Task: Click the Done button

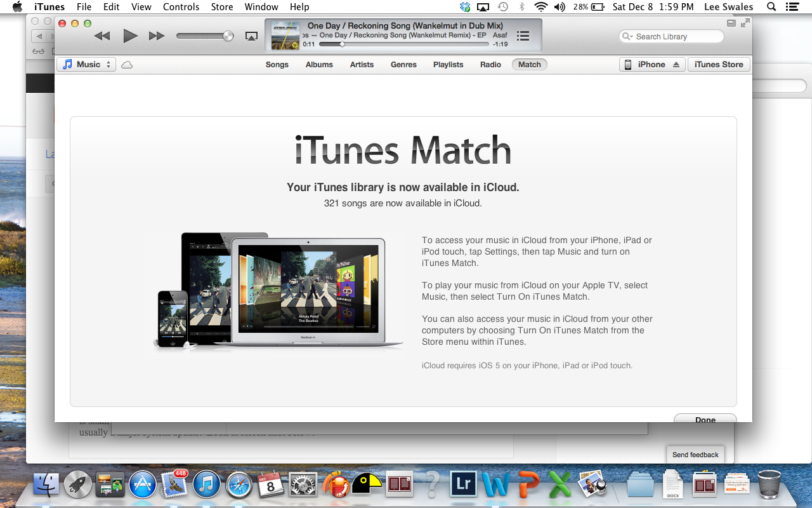Action: tap(705, 419)
